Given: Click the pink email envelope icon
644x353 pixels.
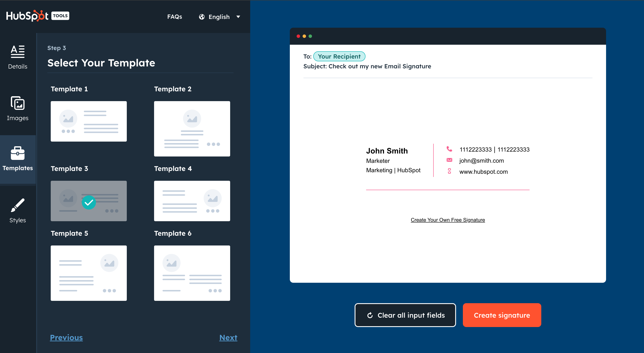Looking at the screenshot, I should point(449,160).
